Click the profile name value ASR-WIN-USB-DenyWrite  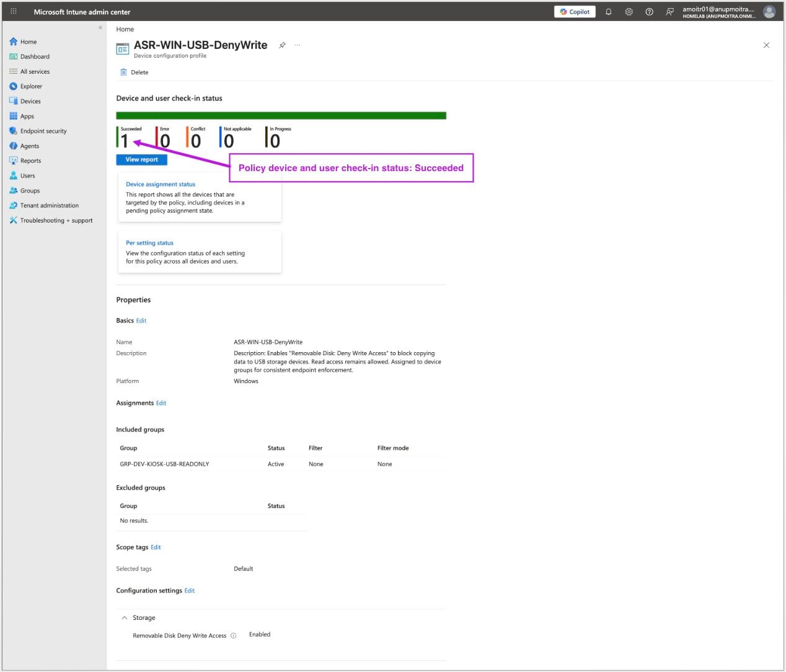[268, 342]
